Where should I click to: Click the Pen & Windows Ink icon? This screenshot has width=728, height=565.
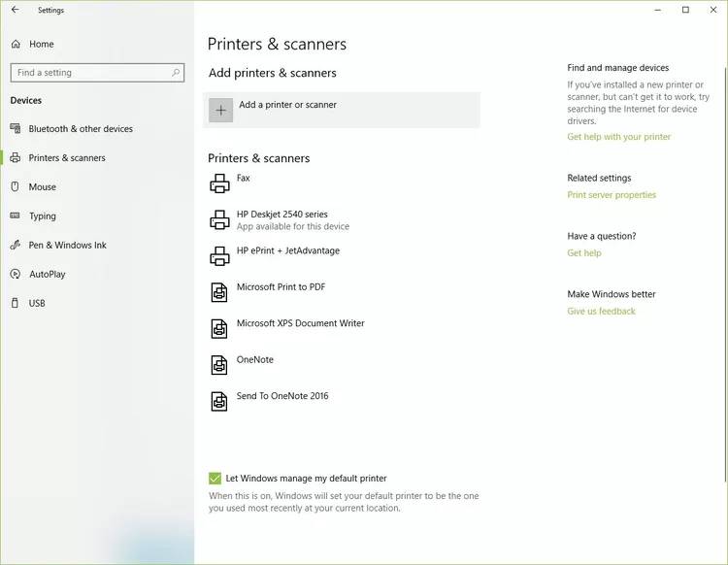pos(16,245)
